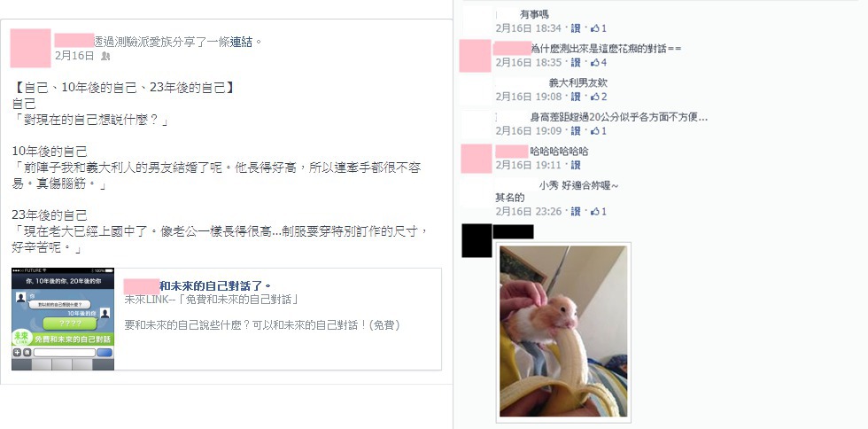Open the hamster eating banana photo

(563, 331)
